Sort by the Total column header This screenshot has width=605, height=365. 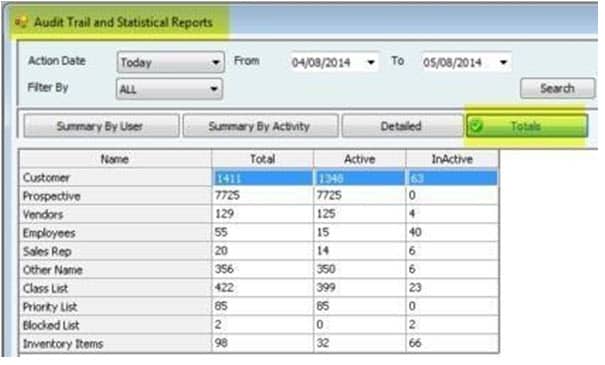[263, 159]
